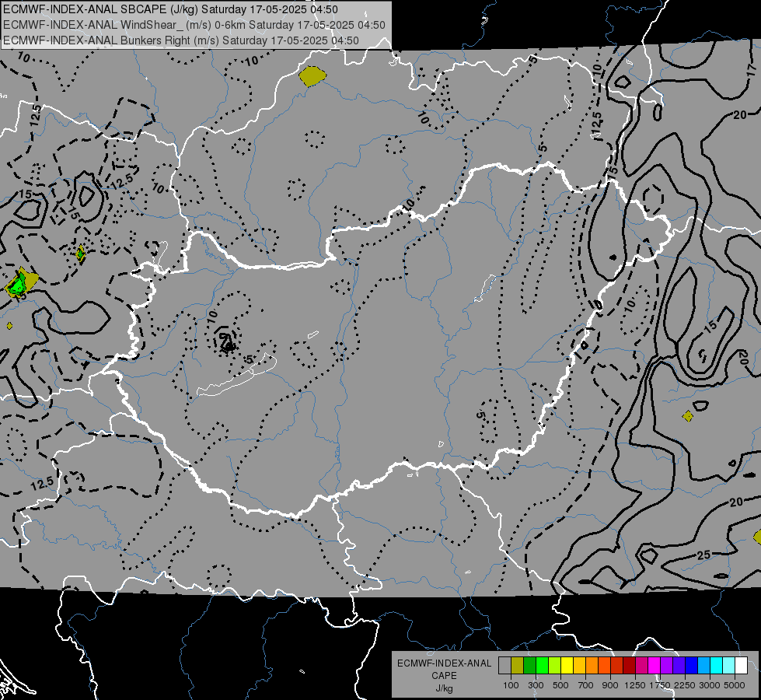The height and width of the screenshot is (700, 761).
Task: Click the olive CAPE patch on northern border
Action: pos(312,76)
